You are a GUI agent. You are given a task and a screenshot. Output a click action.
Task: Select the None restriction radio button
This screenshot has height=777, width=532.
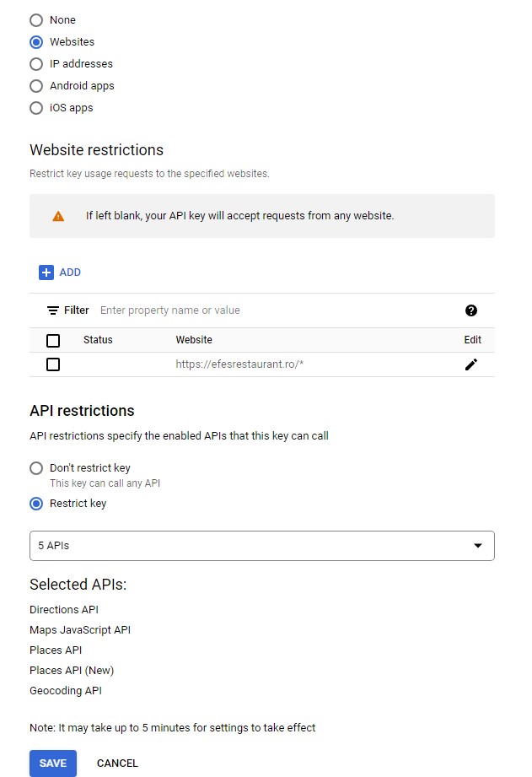(36, 19)
